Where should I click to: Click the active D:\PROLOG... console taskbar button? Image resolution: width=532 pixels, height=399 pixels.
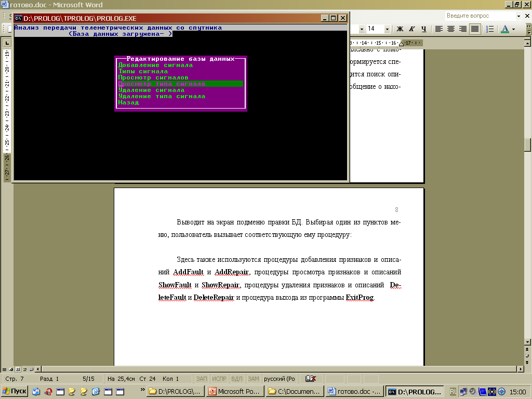415,392
